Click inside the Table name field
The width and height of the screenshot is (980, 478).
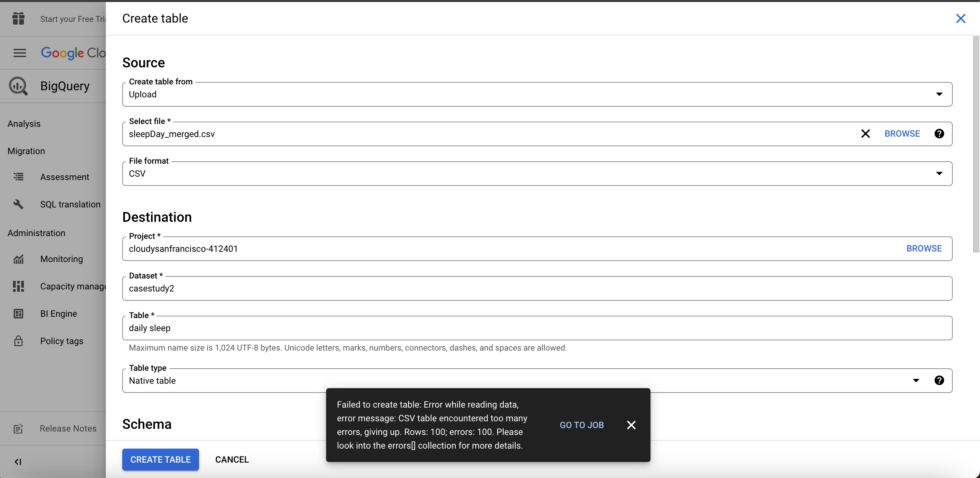pos(380,328)
